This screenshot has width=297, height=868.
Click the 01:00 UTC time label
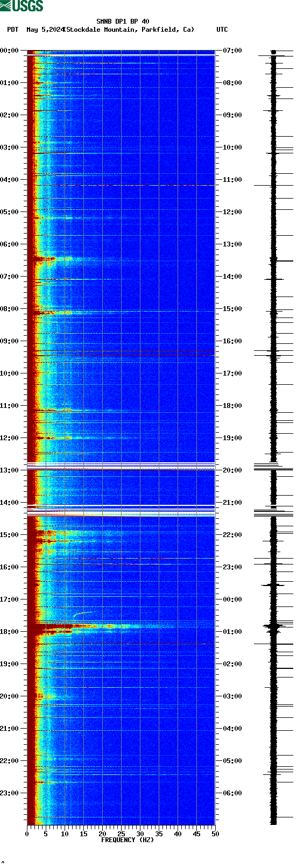[x=232, y=632]
